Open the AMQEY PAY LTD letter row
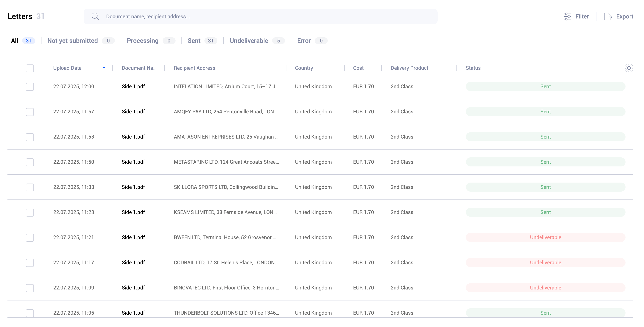644x327 pixels. click(x=225, y=112)
